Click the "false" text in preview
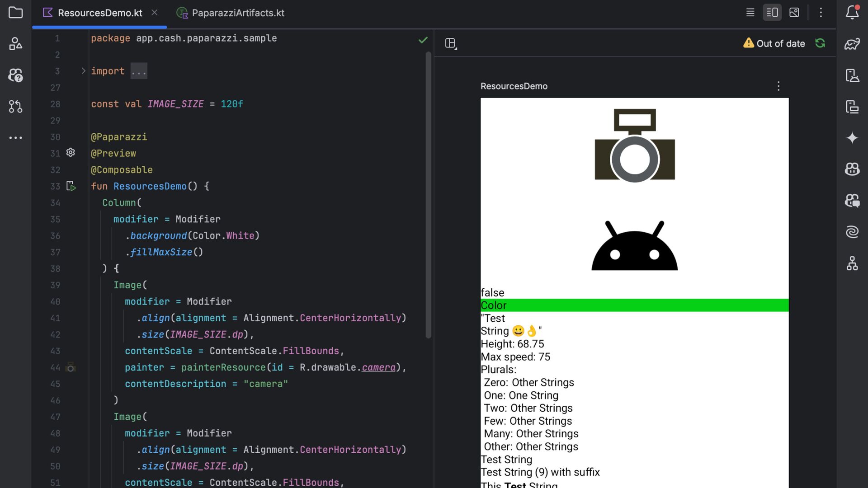Viewport: 868px width, 488px height. click(492, 292)
